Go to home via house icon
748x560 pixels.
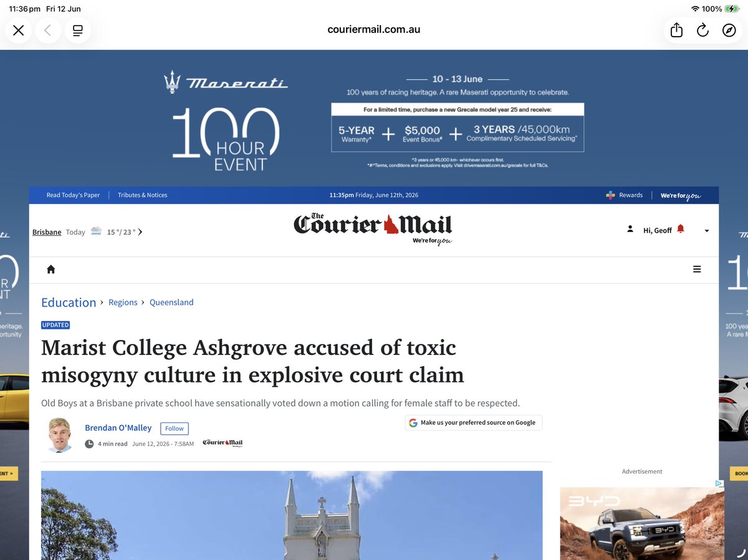pyautogui.click(x=51, y=269)
